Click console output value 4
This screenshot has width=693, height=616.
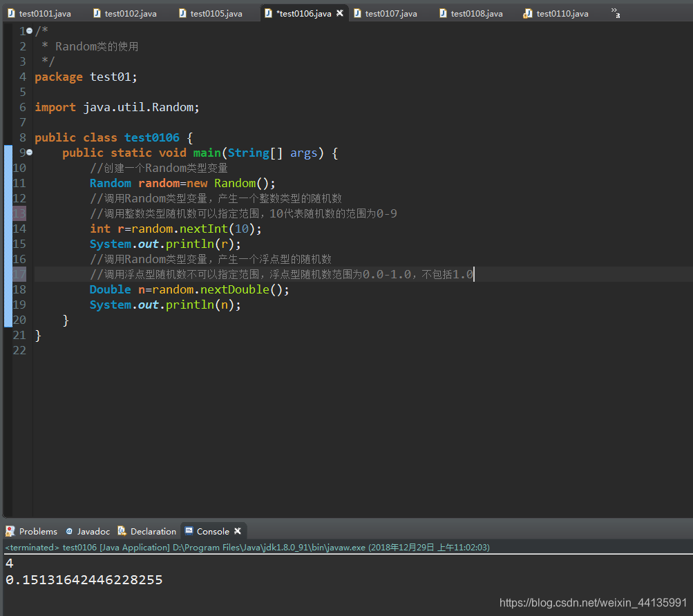9,563
